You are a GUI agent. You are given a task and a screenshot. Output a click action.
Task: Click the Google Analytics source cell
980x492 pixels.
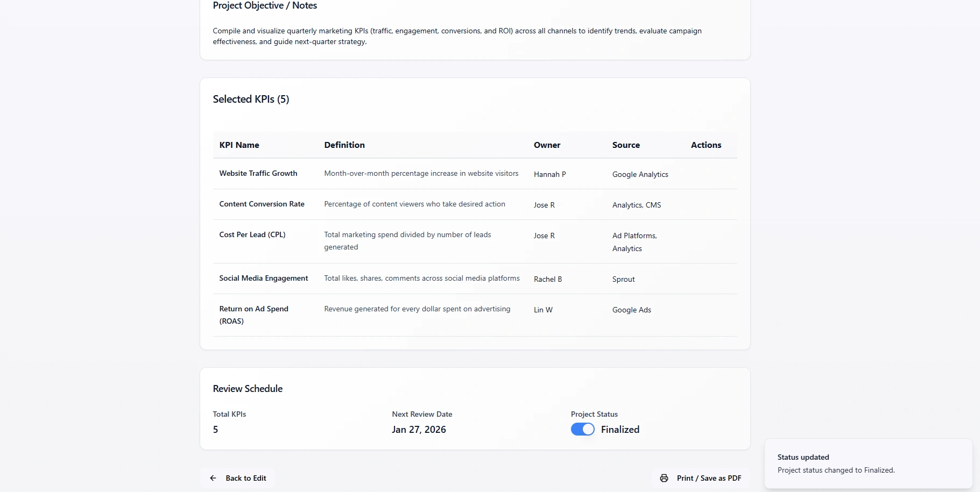640,175
